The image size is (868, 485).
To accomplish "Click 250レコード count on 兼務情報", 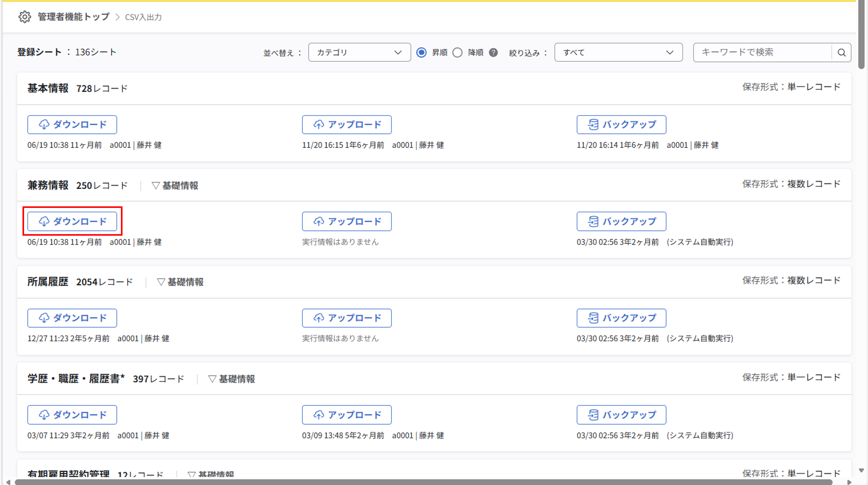I will coord(102,185).
